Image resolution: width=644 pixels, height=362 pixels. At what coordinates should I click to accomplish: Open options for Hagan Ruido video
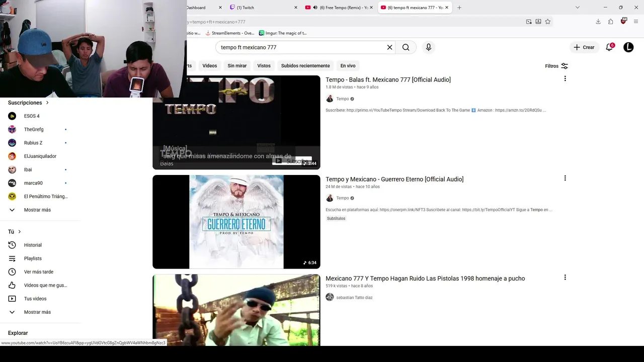pos(565,277)
